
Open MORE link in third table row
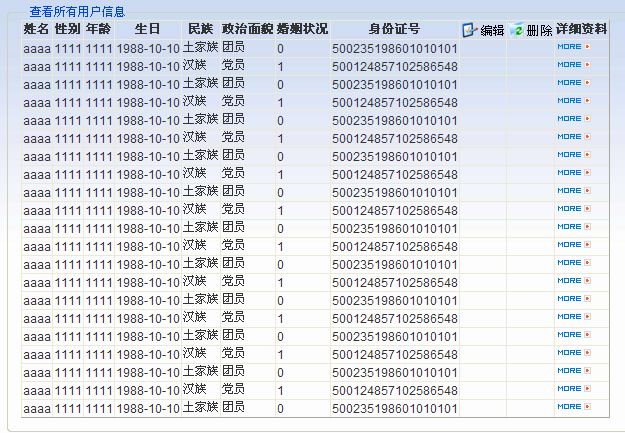[x=569, y=83]
